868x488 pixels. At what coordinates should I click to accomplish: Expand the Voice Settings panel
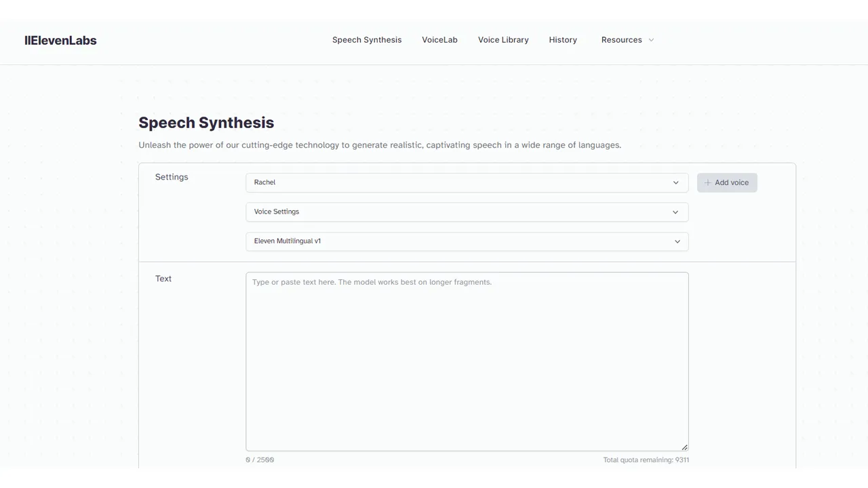[x=467, y=212]
